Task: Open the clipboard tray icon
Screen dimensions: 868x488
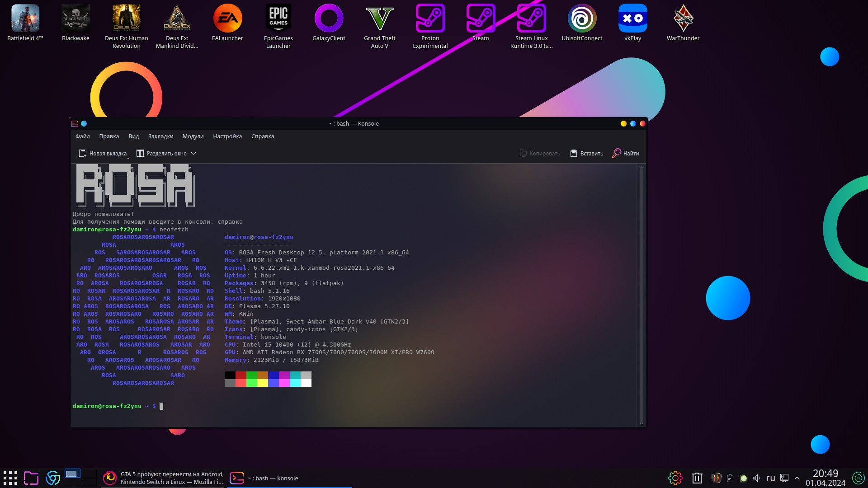Action: click(x=730, y=478)
